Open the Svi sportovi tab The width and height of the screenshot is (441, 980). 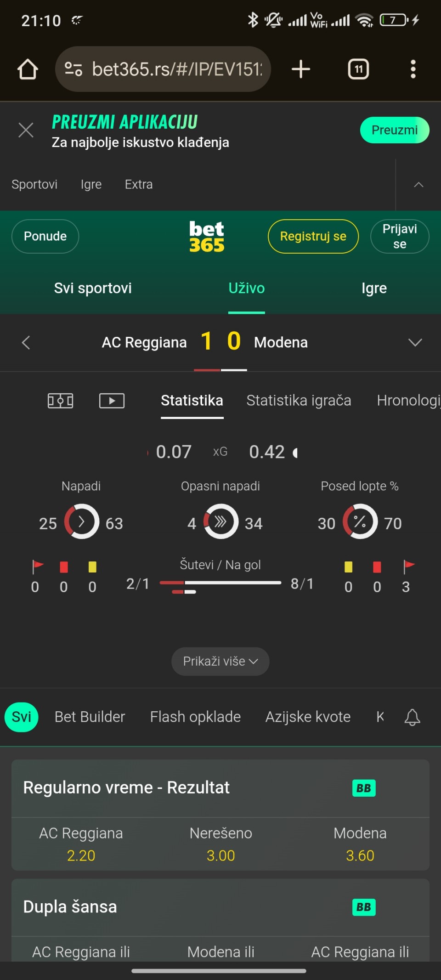tap(93, 288)
